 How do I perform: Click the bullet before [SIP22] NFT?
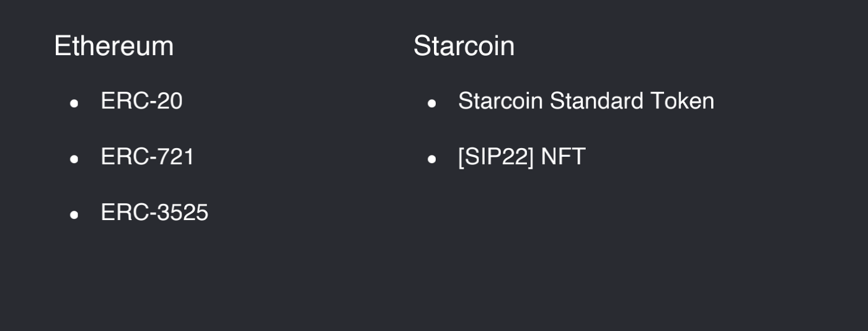[432, 159]
